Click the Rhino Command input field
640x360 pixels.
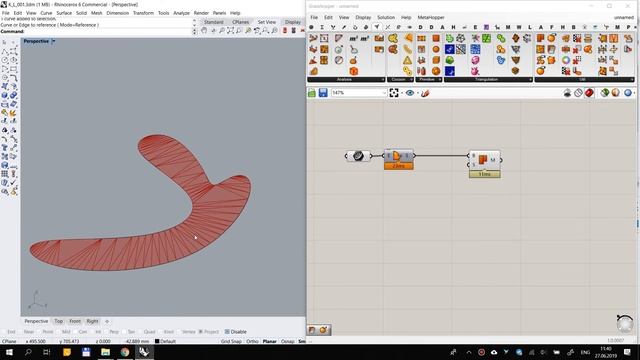(x=108, y=31)
